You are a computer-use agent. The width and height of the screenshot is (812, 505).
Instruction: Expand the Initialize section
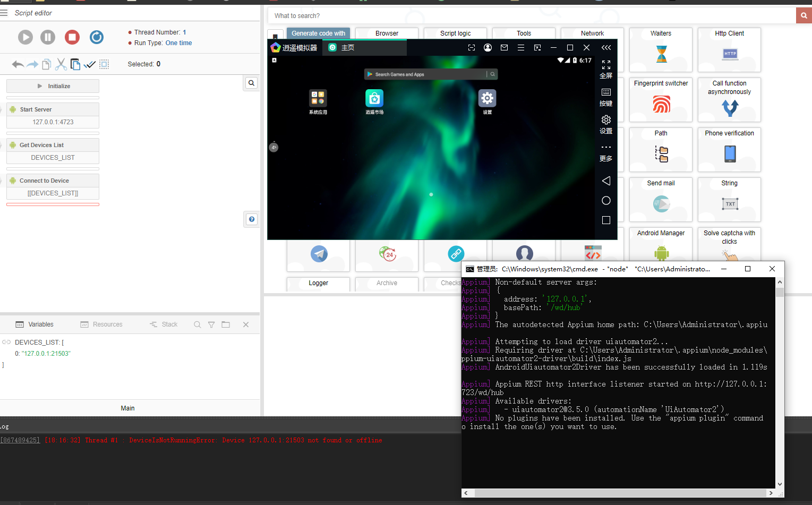(53, 86)
